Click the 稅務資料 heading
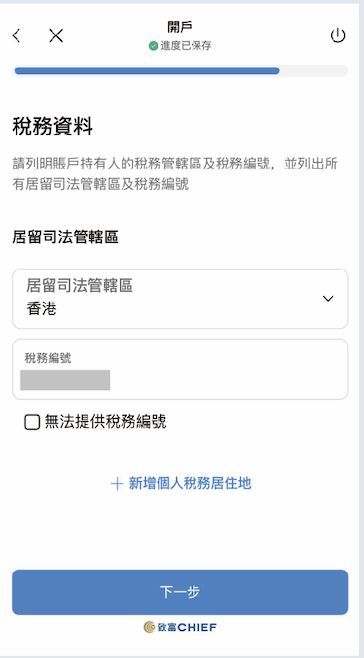Image resolution: width=364 pixels, height=658 pixels. [52, 126]
